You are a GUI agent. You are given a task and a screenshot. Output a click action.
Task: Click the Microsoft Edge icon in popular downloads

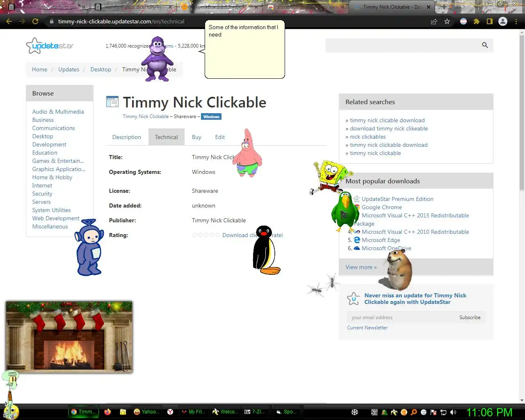click(x=357, y=240)
